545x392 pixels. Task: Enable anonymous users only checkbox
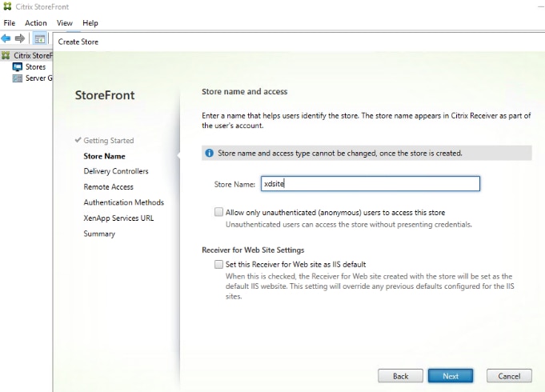pyautogui.click(x=218, y=212)
